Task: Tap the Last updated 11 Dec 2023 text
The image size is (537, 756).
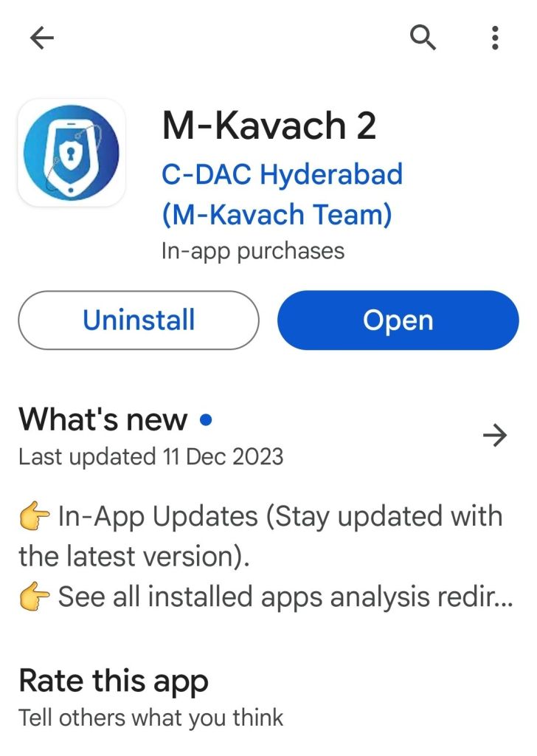Action: point(150,456)
